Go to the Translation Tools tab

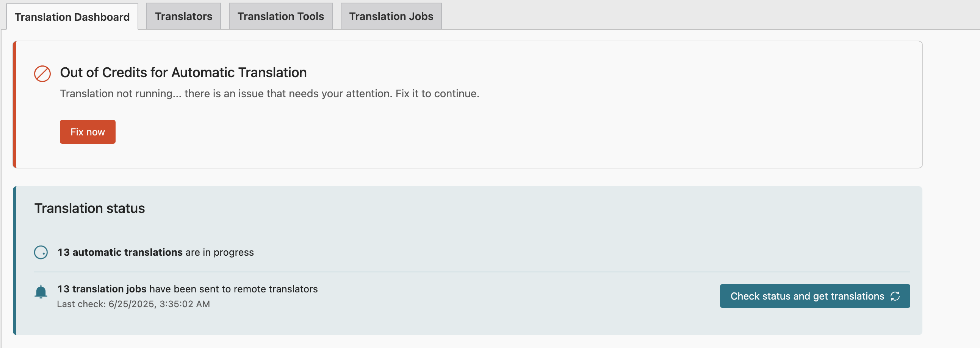280,16
